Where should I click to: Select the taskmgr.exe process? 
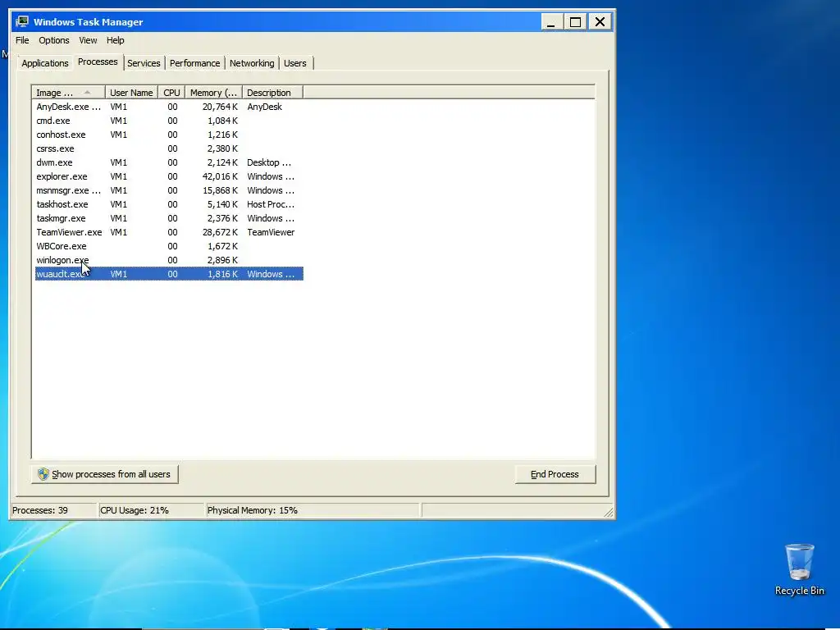coord(169,218)
